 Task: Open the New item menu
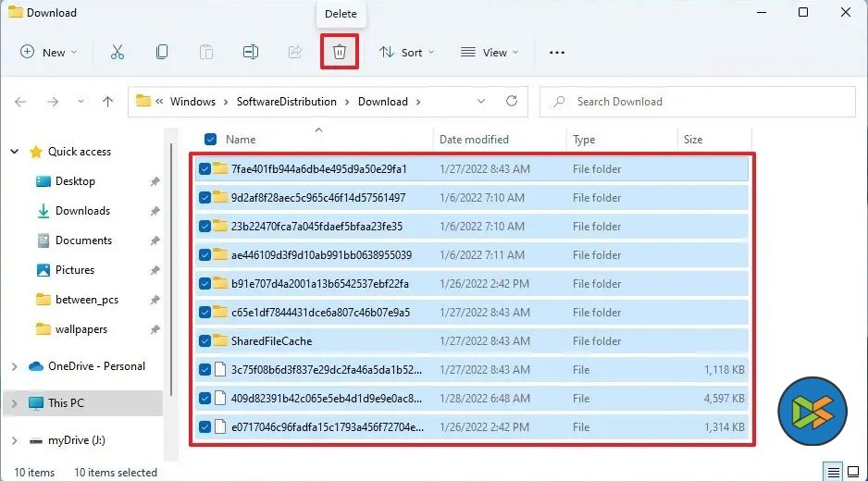pyautogui.click(x=49, y=53)
